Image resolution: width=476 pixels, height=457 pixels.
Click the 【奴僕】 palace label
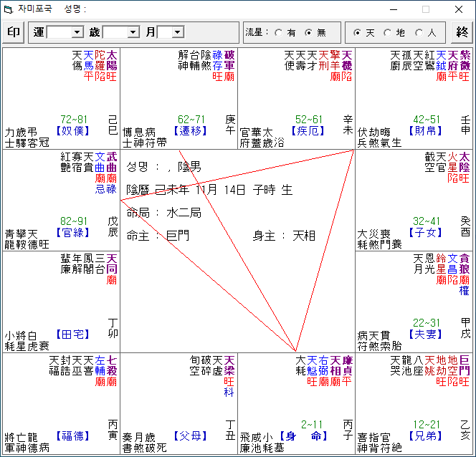point(73,131)
